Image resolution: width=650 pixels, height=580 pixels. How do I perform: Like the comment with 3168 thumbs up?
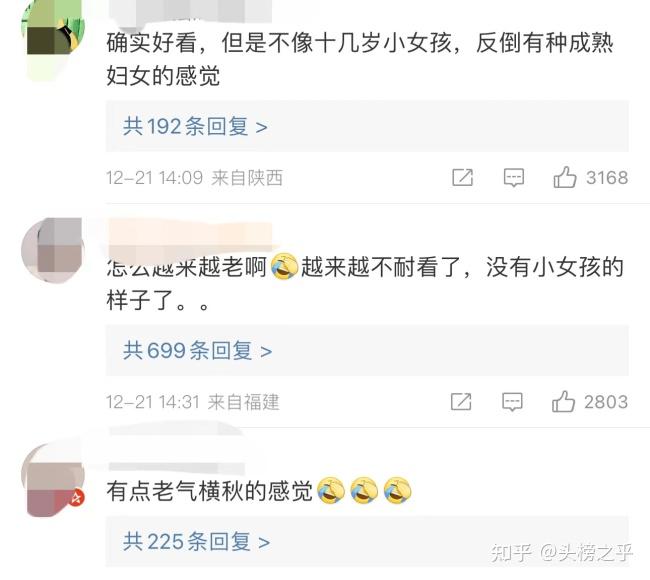point(565,177)
